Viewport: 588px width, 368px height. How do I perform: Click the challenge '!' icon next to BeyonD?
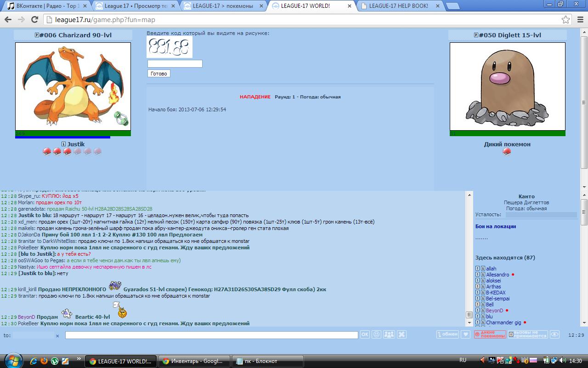pos(477,310)
